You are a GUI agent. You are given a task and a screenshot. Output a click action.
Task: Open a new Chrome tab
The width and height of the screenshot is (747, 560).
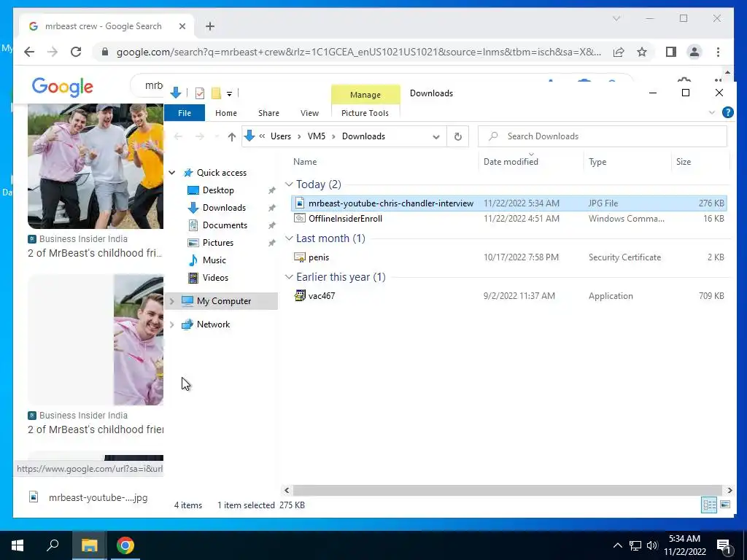pos(210,27)
